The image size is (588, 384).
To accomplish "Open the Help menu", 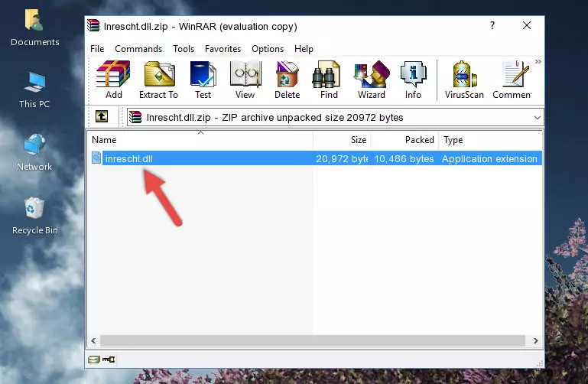I will [x=304, y=49].
